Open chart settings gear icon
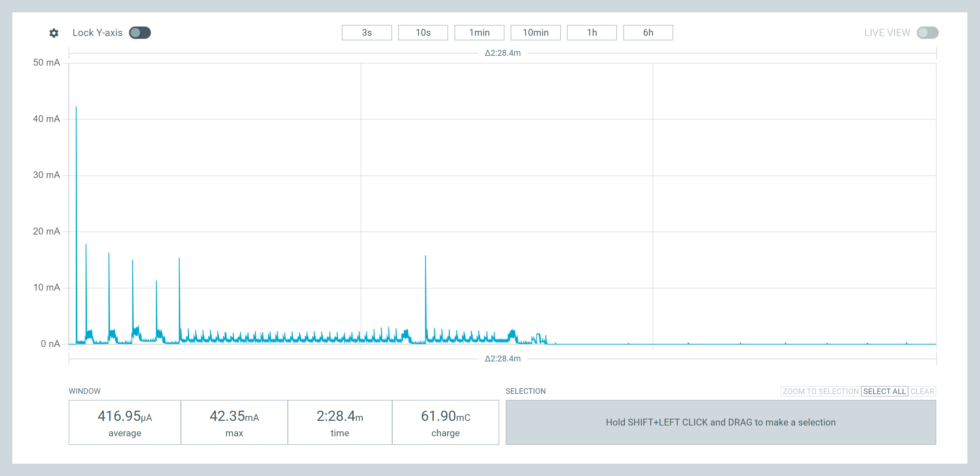Image resolution: width=980 pixels, height=476 pixels. (x=54, y=33)
